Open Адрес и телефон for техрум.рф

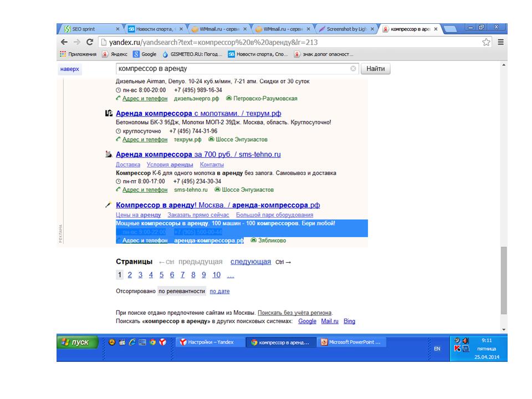click(x=145, y=140)
